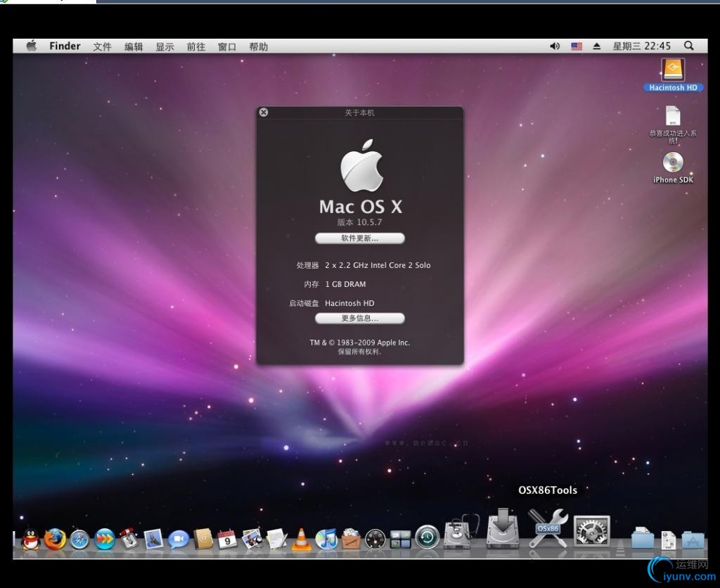
Task: Click the document file icon in Dock
Action: tap(668, 539)
